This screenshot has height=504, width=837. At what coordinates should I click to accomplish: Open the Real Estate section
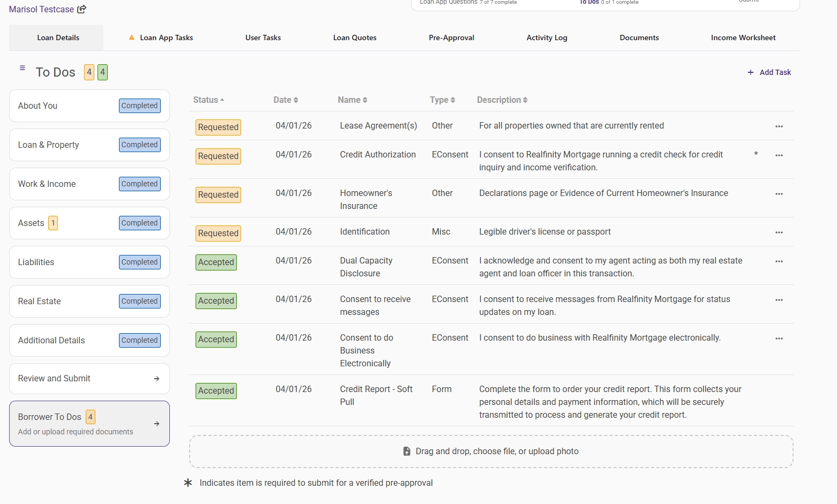coord(89,302)
